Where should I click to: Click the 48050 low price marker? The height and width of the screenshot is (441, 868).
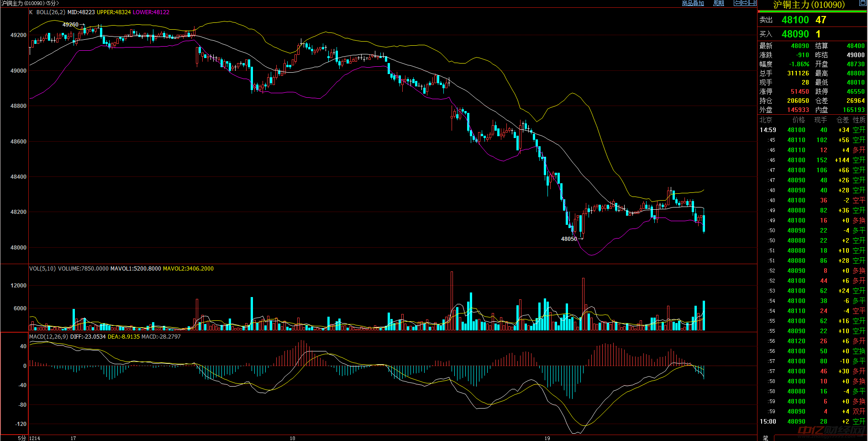[x=569, y=239]
